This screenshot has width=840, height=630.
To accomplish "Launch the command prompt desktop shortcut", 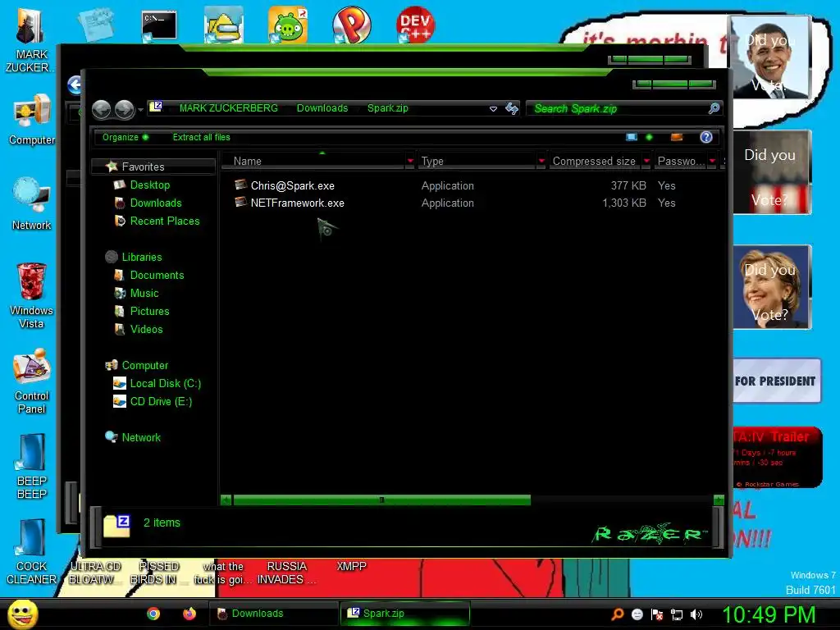I will [158, 25].
